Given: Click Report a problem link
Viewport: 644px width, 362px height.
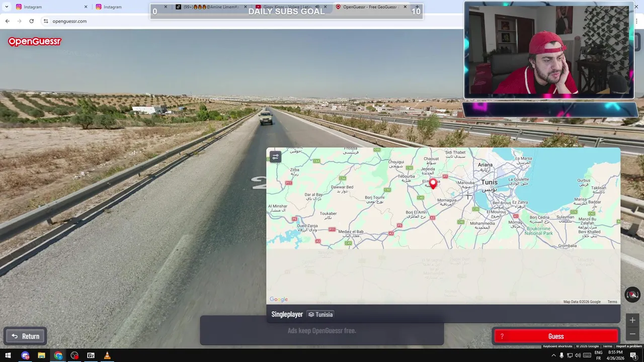Looking at the screenshot, I should (629, 346).
